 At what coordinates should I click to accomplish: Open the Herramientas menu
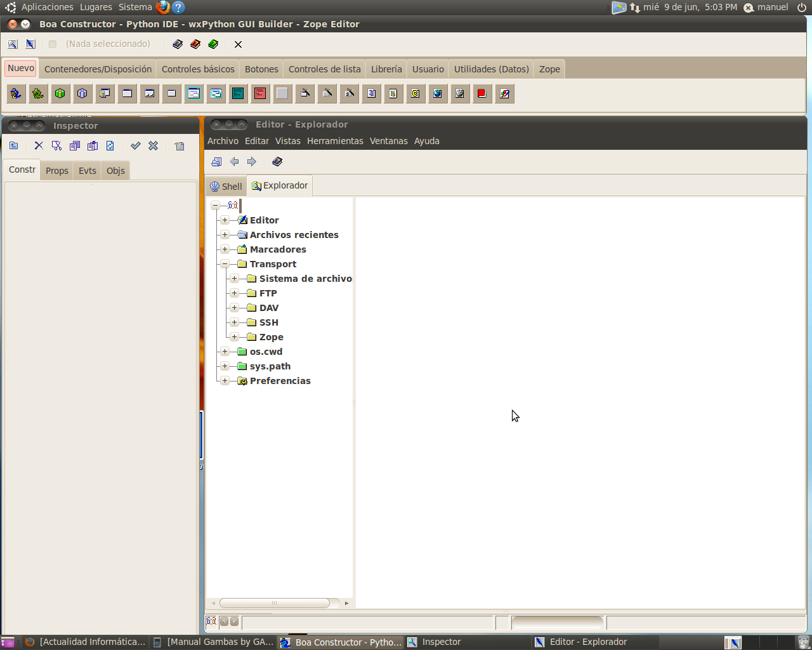pos(335,141)
